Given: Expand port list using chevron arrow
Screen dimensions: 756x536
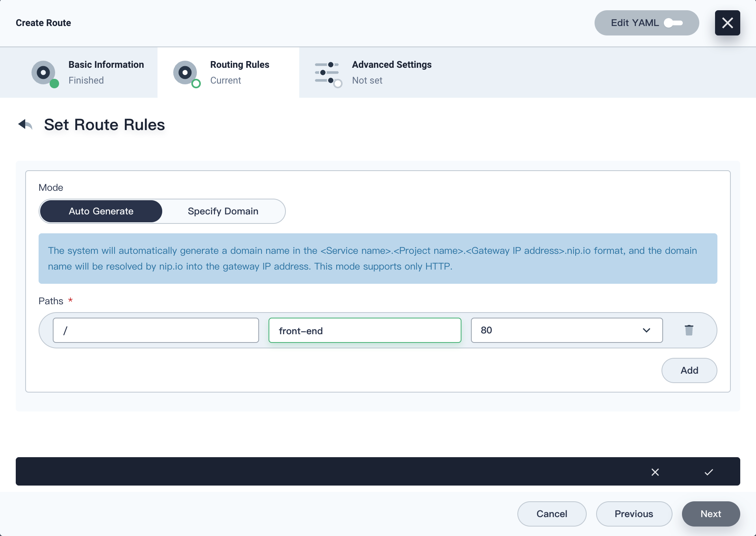Looking at the screenshot, I should (x=646, y=330).
